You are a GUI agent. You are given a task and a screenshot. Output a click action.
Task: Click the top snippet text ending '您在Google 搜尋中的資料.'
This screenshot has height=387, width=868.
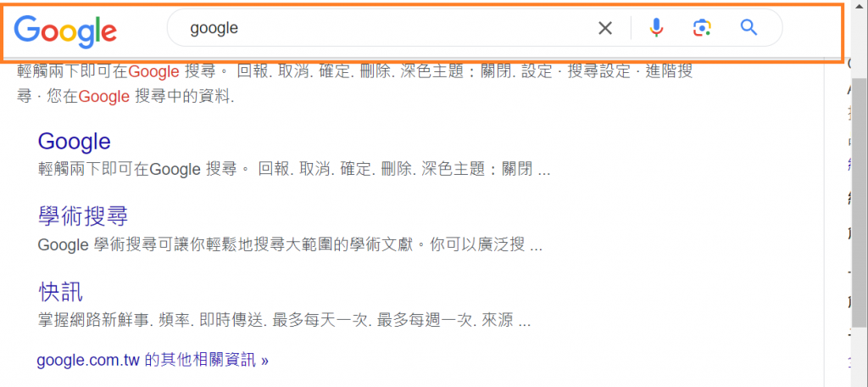(x=355, y=84)
